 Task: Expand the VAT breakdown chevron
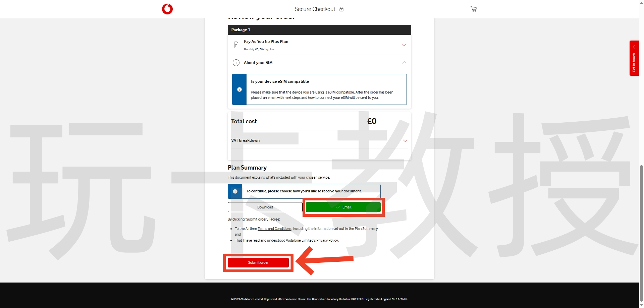click(405, 141)
